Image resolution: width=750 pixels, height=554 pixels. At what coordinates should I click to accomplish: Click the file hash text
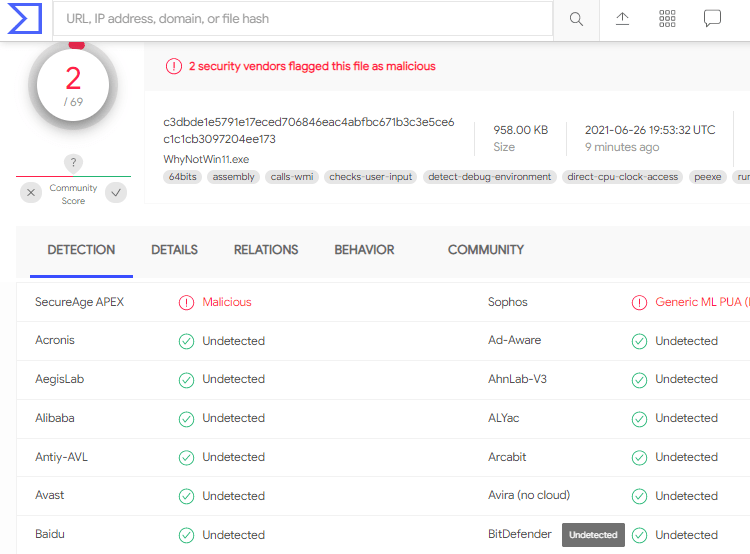tap(309, 131)
